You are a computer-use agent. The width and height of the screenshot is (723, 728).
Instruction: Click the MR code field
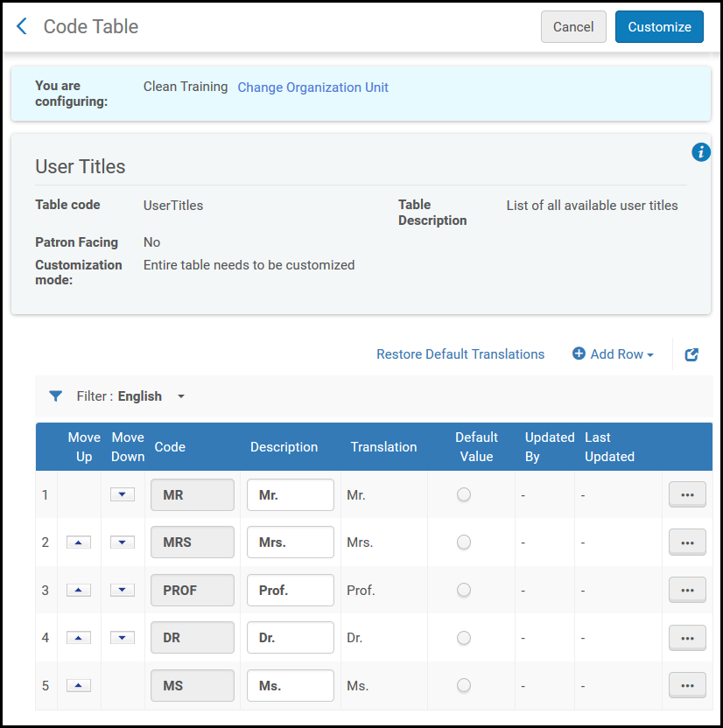(193, 495)
